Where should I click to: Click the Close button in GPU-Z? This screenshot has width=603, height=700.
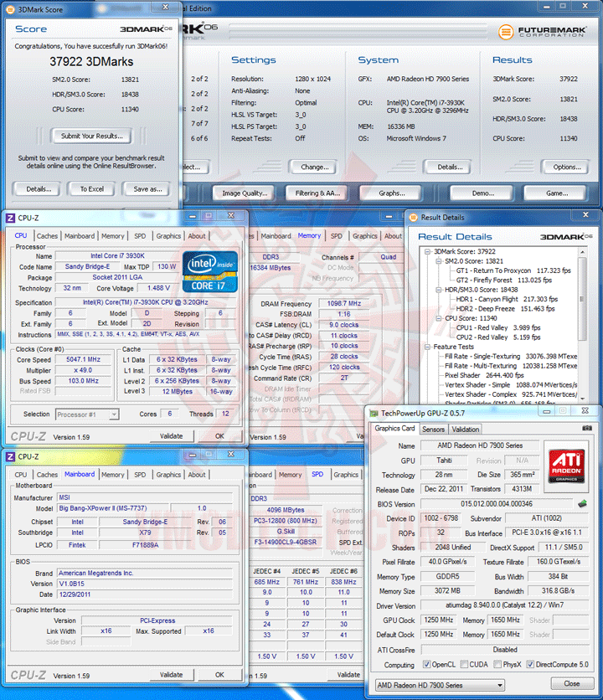(x=572, y=683)
